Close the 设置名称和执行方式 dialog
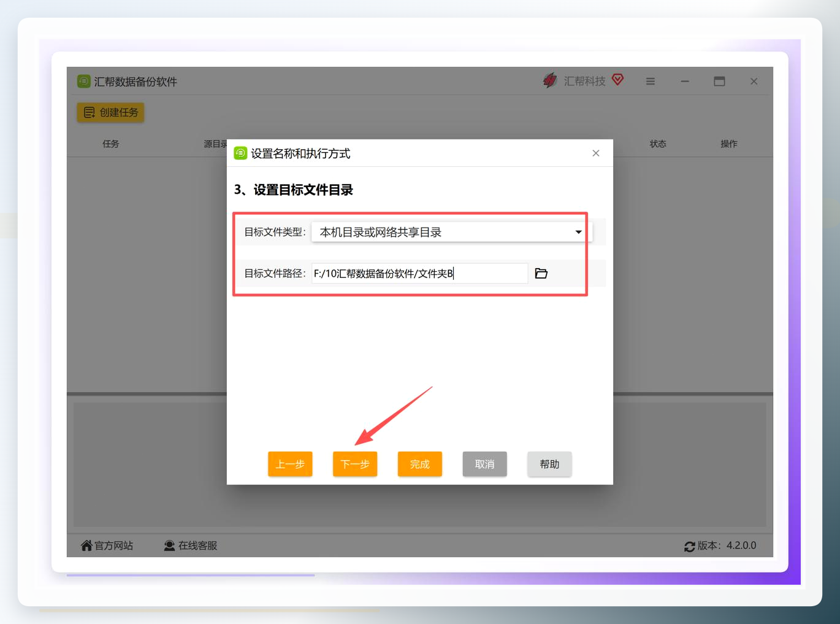 pyautogui.click(x=596, y=153)
